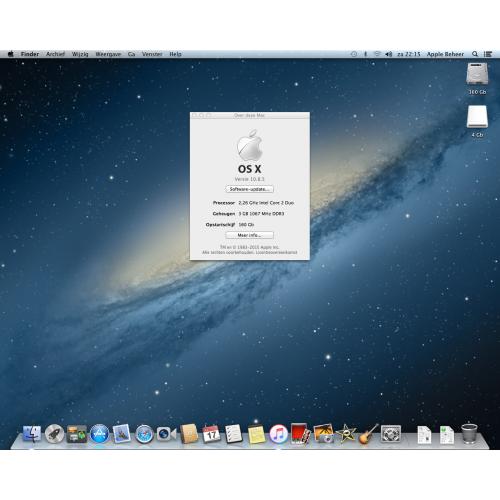Viewport: 500px width, 500px height.
Task: Open Time Machine clock icon in menu bar
Action: (354, 54)
